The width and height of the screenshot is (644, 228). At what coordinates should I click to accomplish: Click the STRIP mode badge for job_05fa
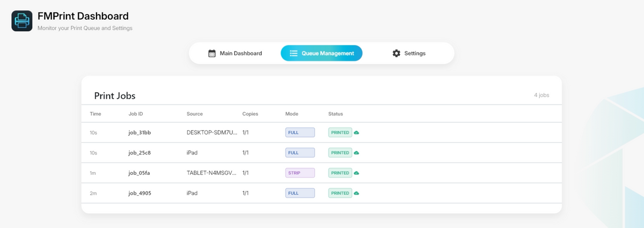300,173
